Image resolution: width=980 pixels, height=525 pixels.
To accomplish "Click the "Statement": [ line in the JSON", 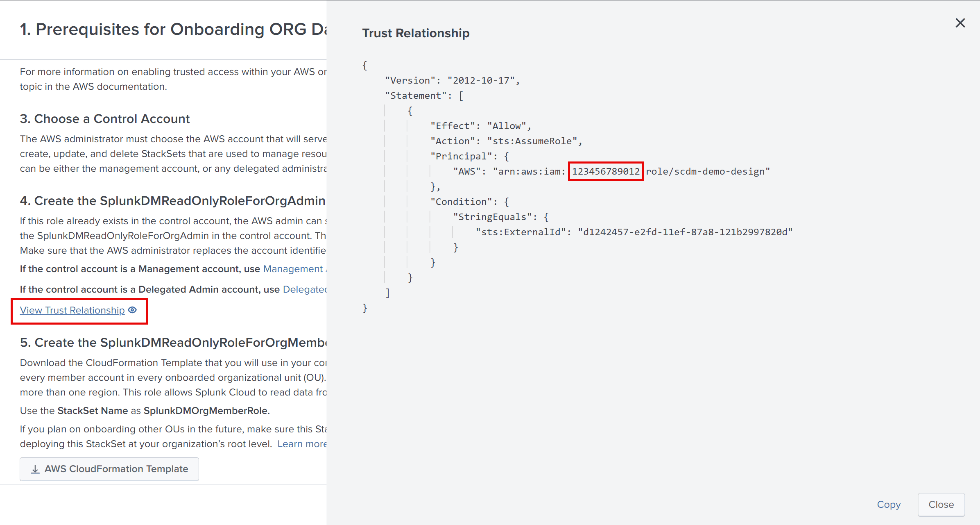I will (424, 95).
